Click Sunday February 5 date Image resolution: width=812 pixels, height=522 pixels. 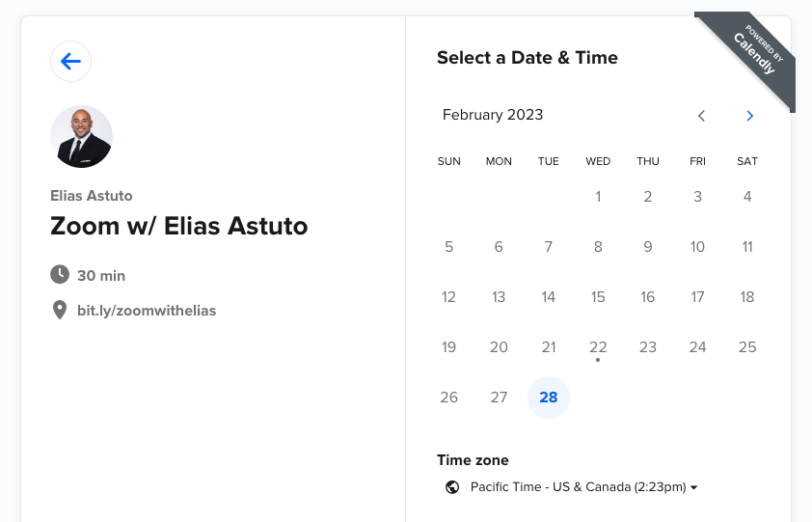[x=449, y=247]
